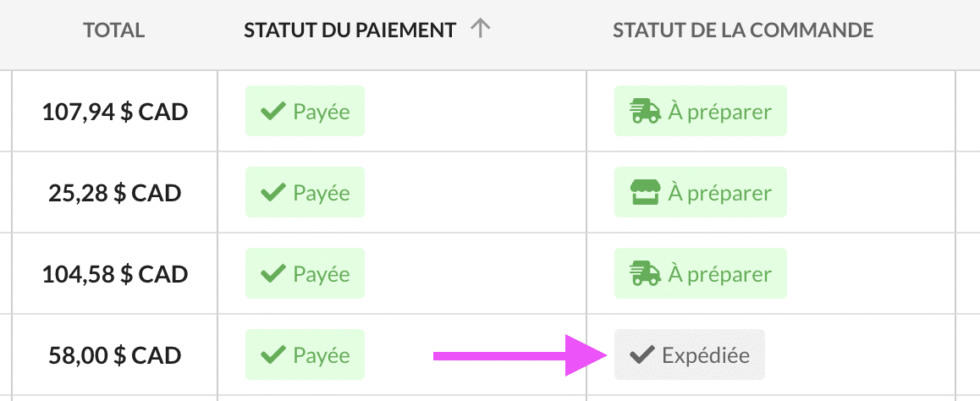Click the sort arrow beside Statut du paiement
980x401 pixels.
(x=480, y=29)
